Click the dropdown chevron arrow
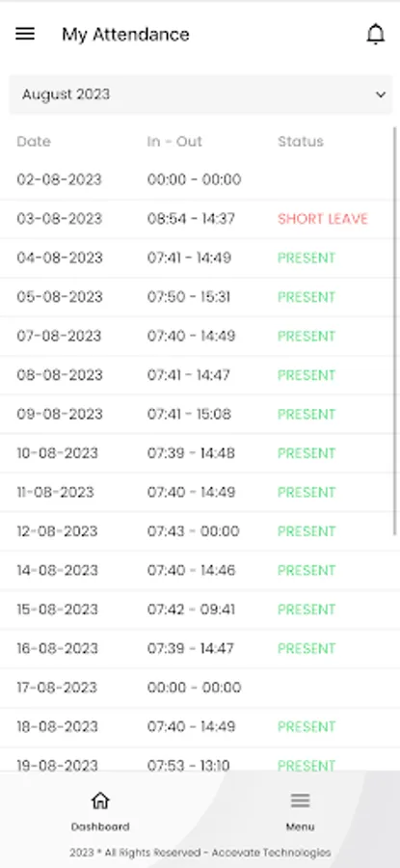 (381, 95)
